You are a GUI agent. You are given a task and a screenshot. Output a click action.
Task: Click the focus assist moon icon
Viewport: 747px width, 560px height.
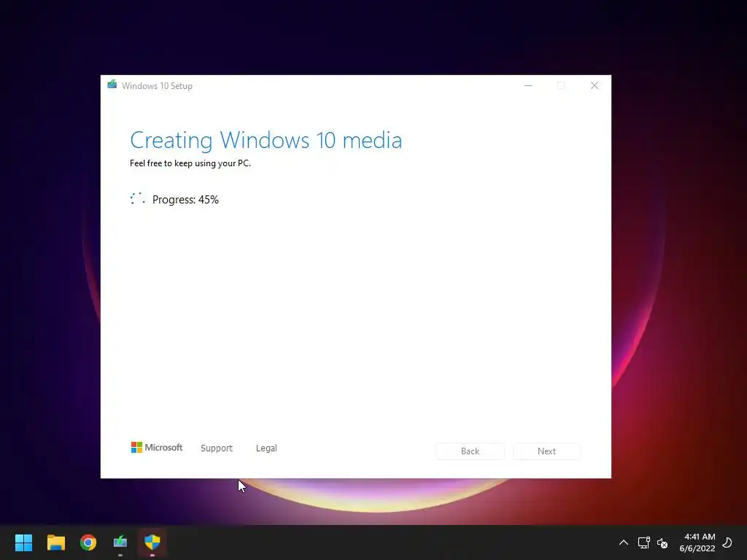[x=727, y=542]
